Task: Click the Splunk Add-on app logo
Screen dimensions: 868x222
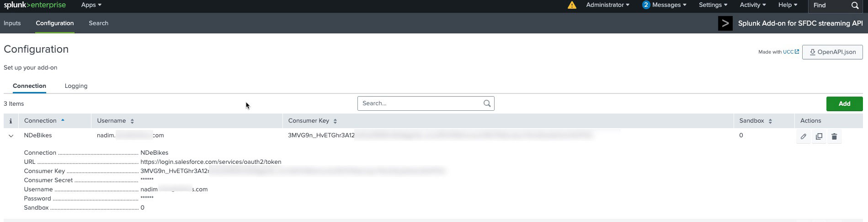Action: pos(725,23)
